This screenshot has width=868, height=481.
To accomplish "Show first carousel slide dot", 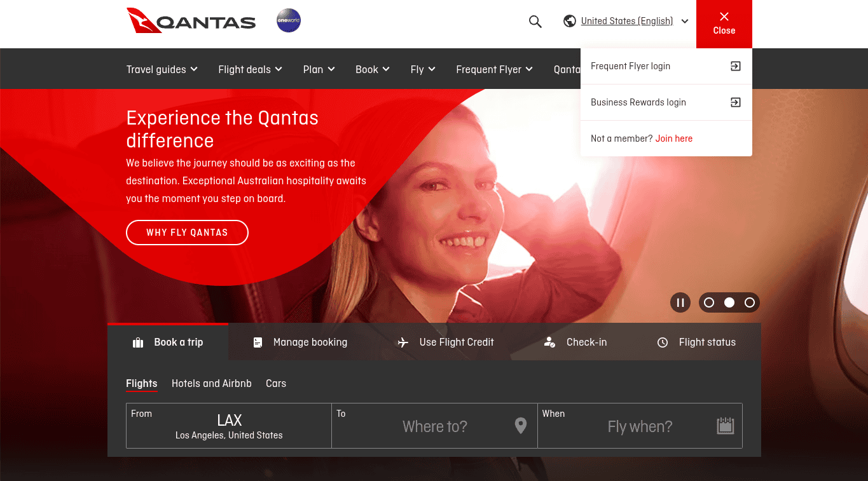I will (x=709, y=302).
